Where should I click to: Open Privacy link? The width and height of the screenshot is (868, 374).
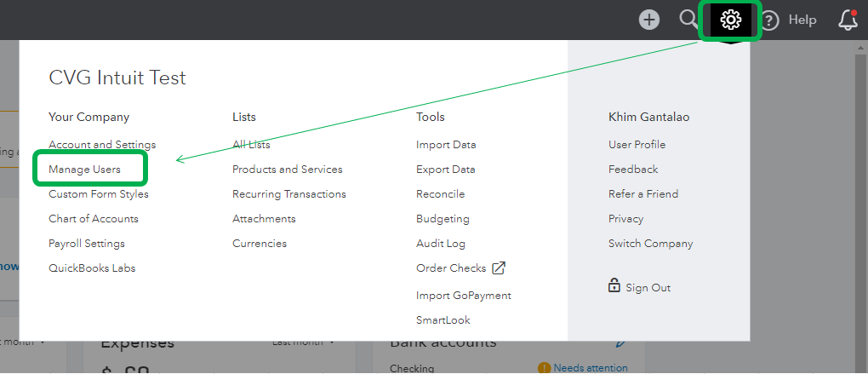tap(626, 219)
